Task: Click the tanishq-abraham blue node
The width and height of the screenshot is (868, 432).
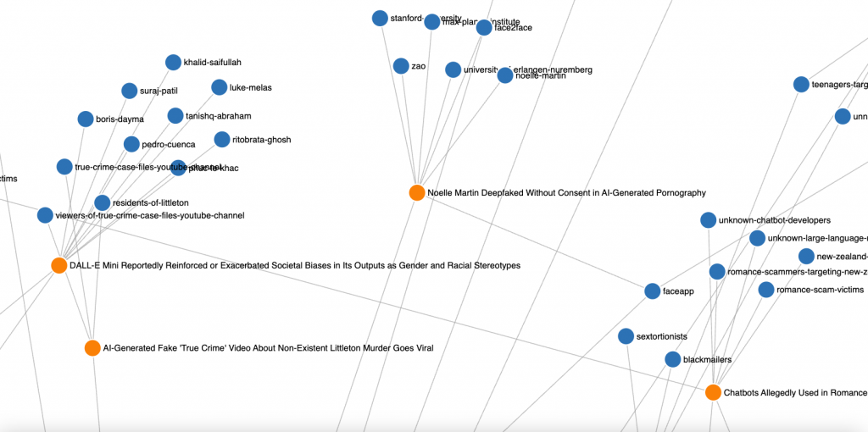Action: (x=175, y=116)
